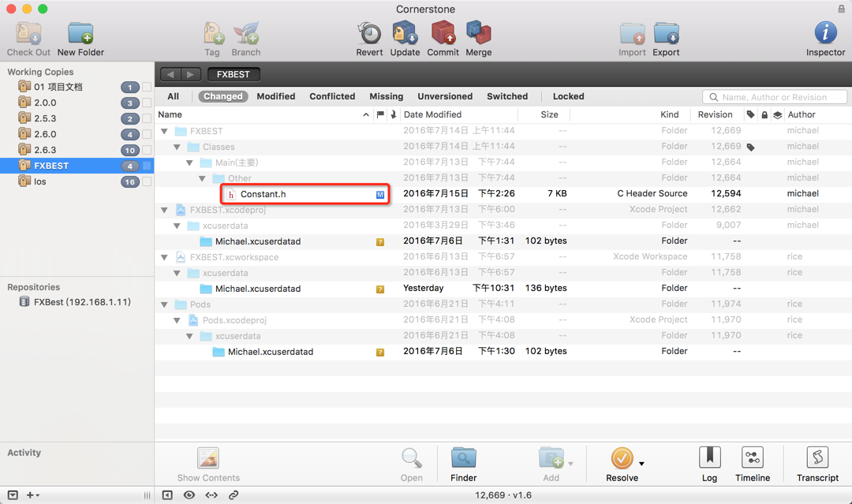Select the Unversioned filter tab
The height and width of the screenshot is (504, 852).
pyautogui.click(x=445, y=97)
